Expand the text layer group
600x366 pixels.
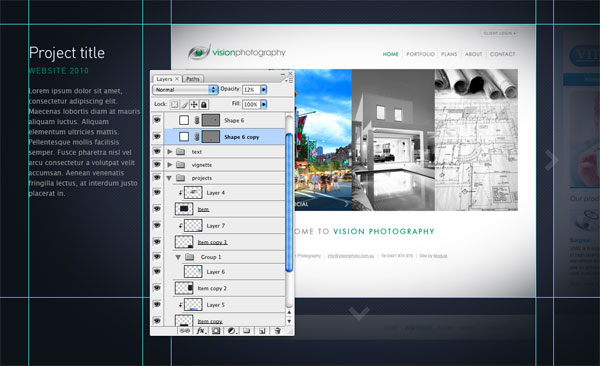click(x=170, y=152)
